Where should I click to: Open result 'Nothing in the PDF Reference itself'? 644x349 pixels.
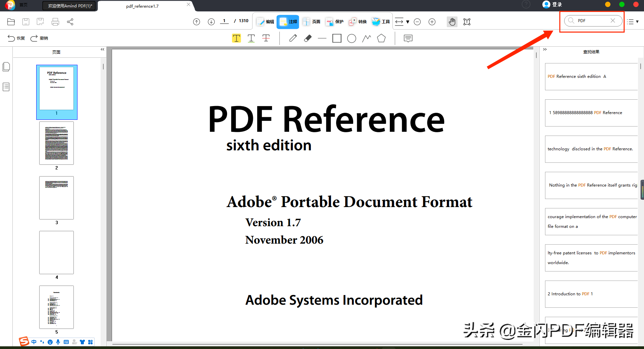[591, 185]
